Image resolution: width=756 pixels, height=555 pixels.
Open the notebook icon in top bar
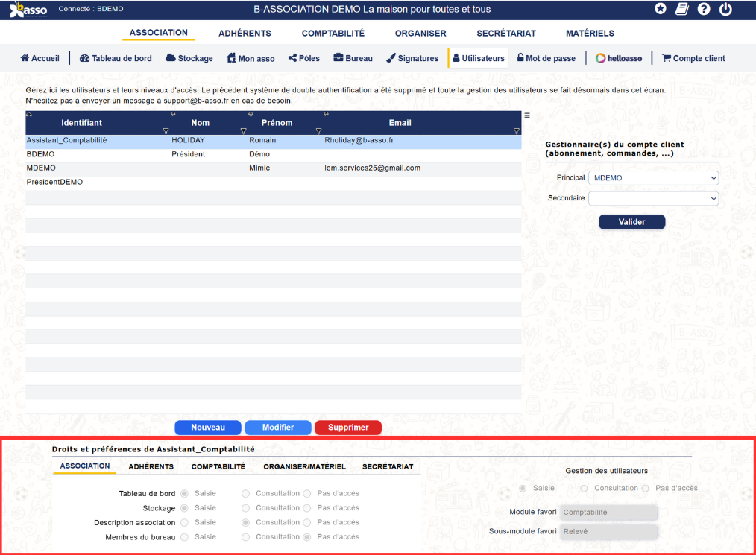(x=681, y=9)
